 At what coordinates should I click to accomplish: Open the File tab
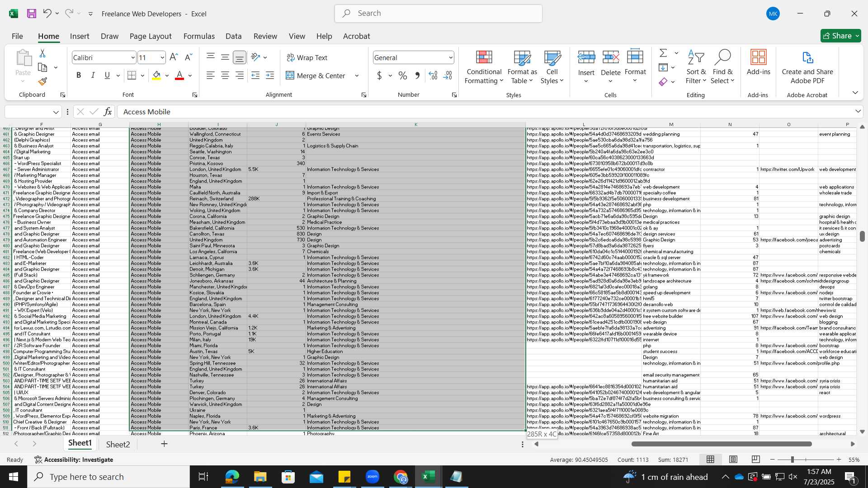point(17,36)
